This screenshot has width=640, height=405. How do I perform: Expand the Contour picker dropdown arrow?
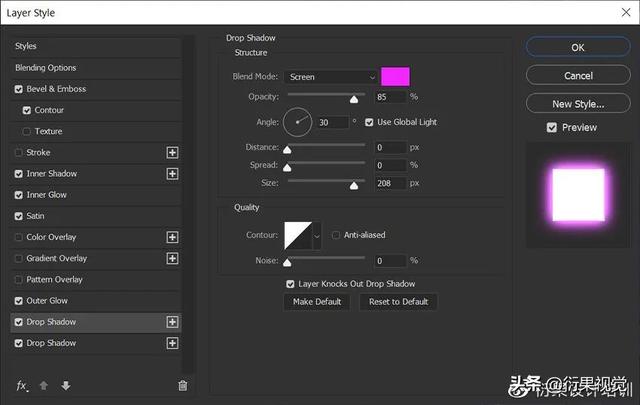(318, 236)
